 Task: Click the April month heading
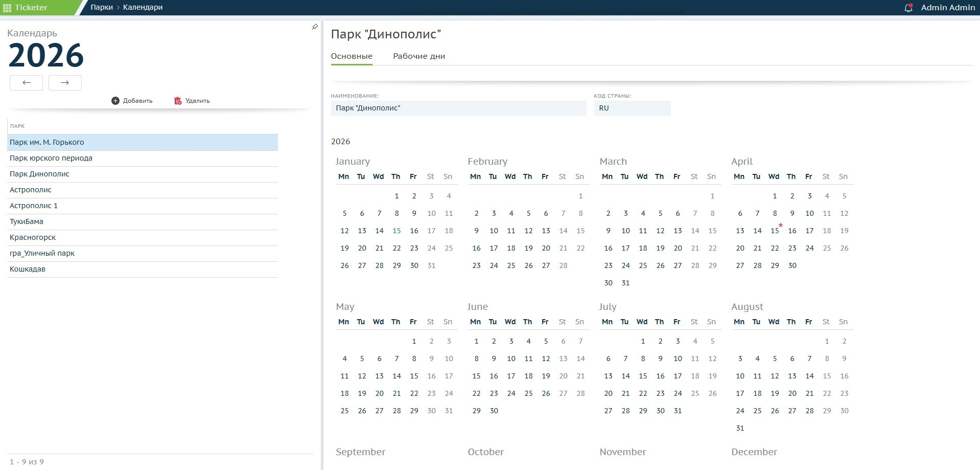[x=742, y=162]
